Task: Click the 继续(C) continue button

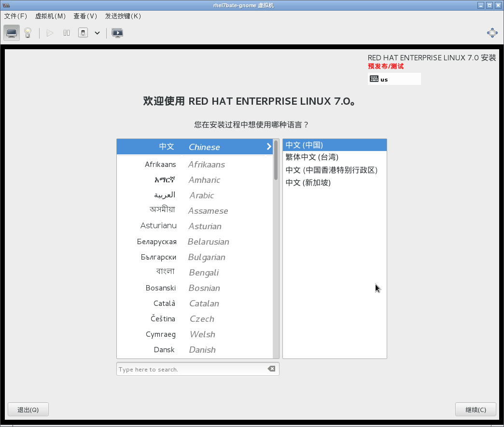Action: point(476,410)
